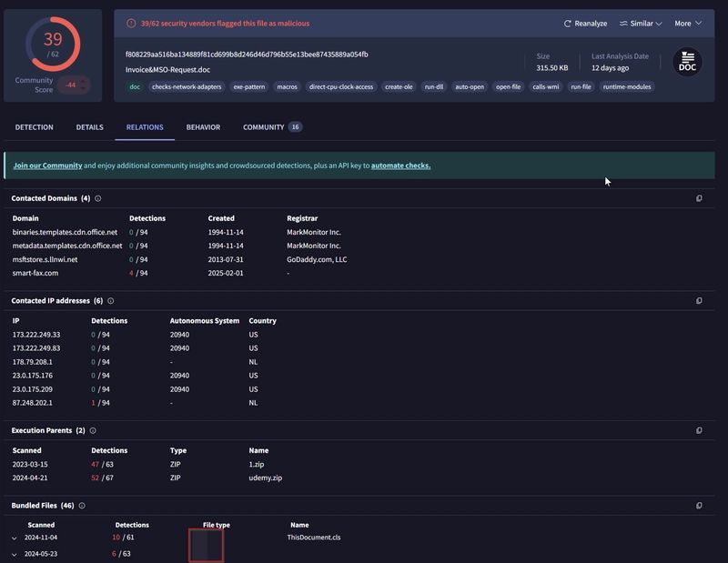Viewport: 728px width, 563px height.
Task: Click info icon next to Execution Parents
Action: [x=93, y=431]
